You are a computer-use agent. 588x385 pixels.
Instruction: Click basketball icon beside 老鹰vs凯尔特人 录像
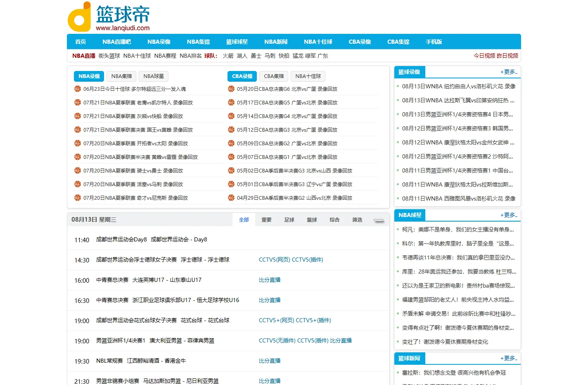point(78,102)
